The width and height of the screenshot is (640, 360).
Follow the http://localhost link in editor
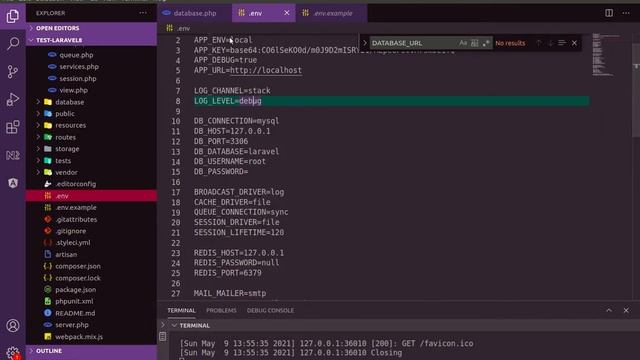point(266,70)
